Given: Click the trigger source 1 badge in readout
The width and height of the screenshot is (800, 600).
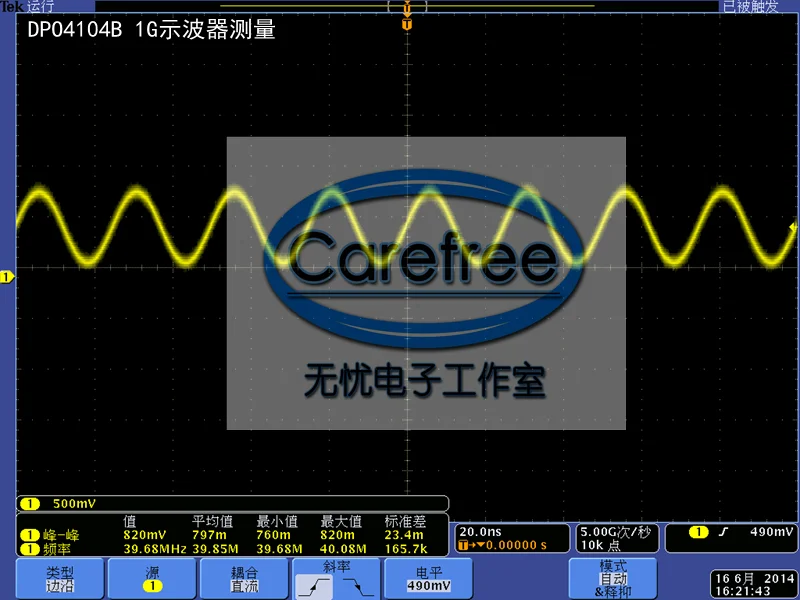Looking at the screenshot, I should click(x=698, y=532).
